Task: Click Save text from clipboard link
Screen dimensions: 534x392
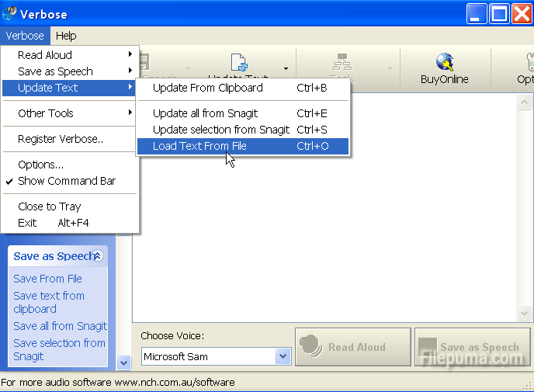Action: tap(49, 302)
